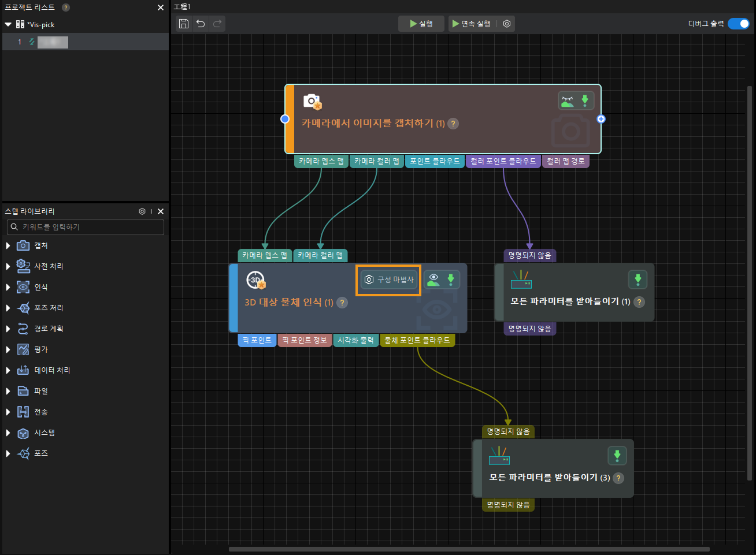Click help icon beside 모든 파라미터를 받아들이기 (1)

click(x=639, y=302)
